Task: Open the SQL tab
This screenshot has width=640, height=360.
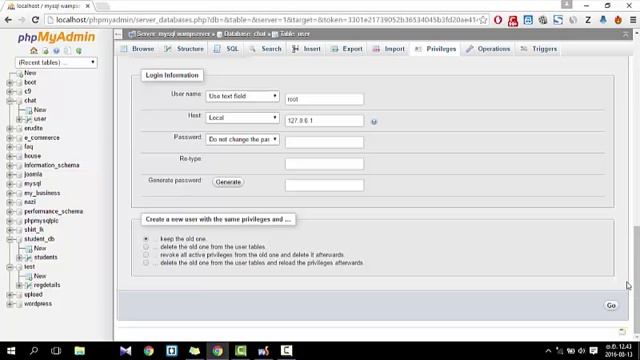Action: click(x=227, y=49)
